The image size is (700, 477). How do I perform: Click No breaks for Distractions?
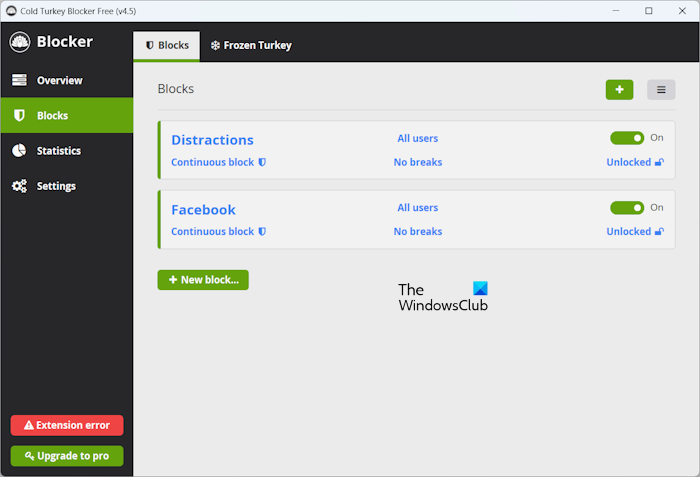pyautogui.click(x=418, y=162)
